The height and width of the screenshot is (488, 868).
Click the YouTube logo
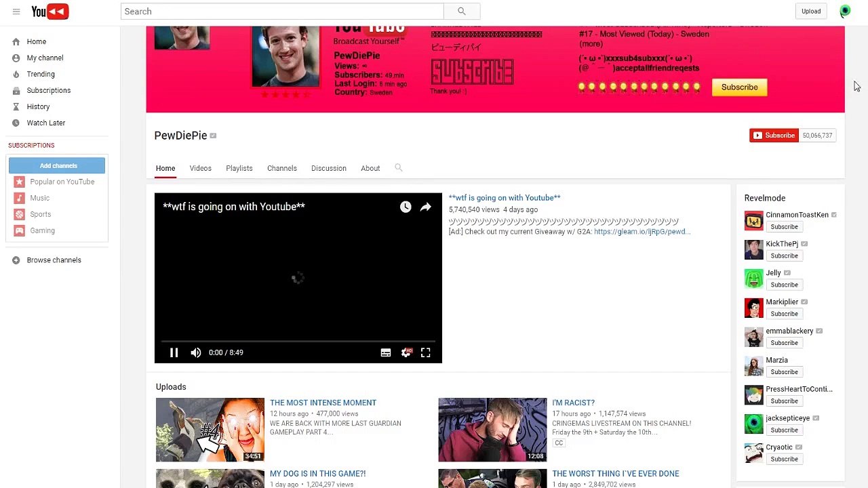click(x=50, y=12)
